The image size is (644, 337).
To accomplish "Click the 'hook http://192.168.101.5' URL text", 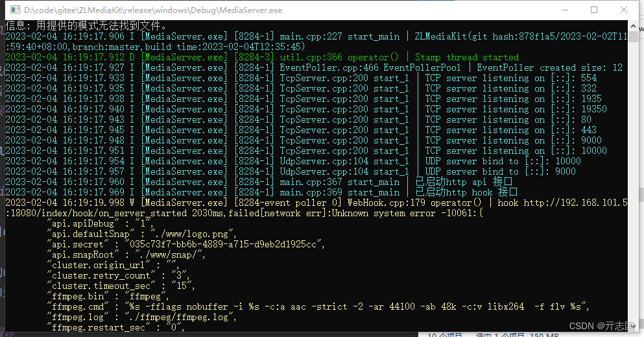I will (563, 203).
